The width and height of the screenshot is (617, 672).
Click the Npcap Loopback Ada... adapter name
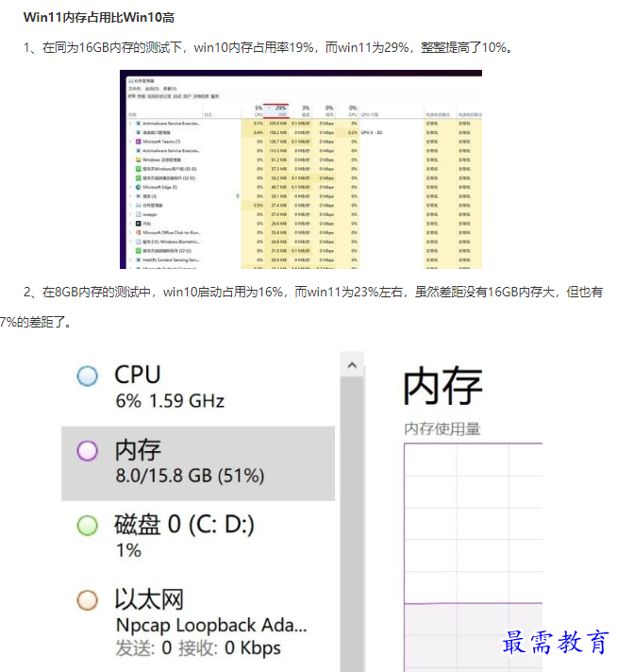[211, 626]
